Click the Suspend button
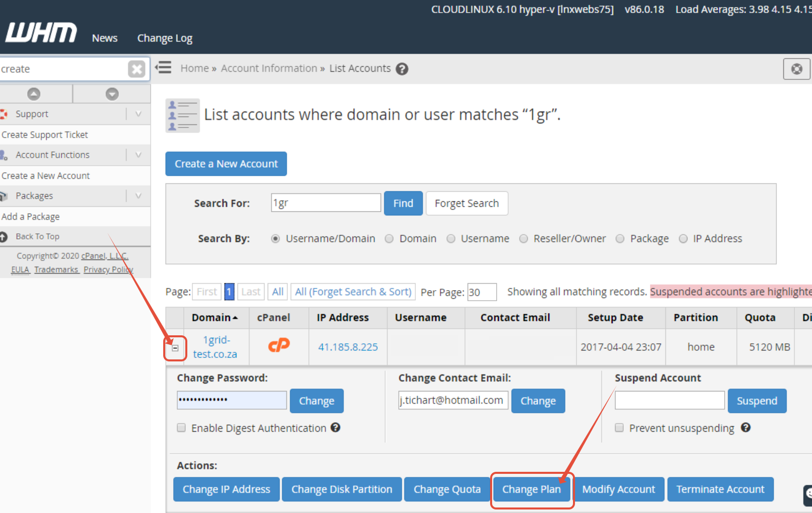812x513 pixels. [757, 401]
